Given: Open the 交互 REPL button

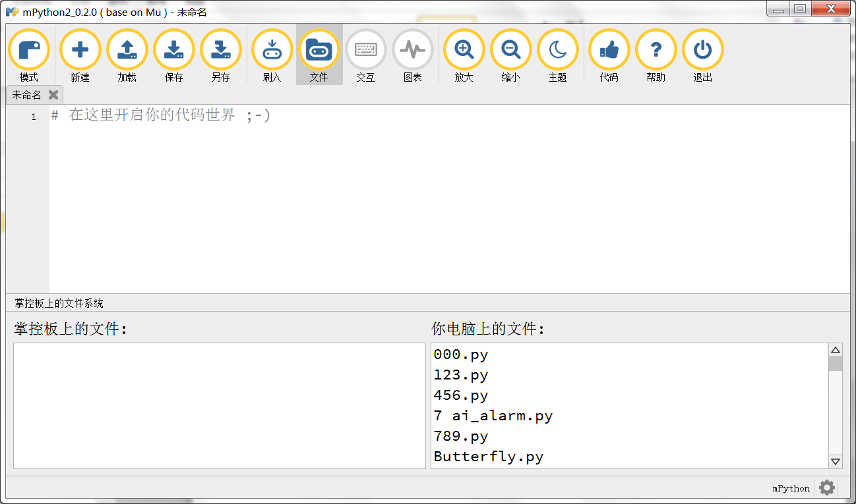Looking at the screenshot, I should 365,55.
